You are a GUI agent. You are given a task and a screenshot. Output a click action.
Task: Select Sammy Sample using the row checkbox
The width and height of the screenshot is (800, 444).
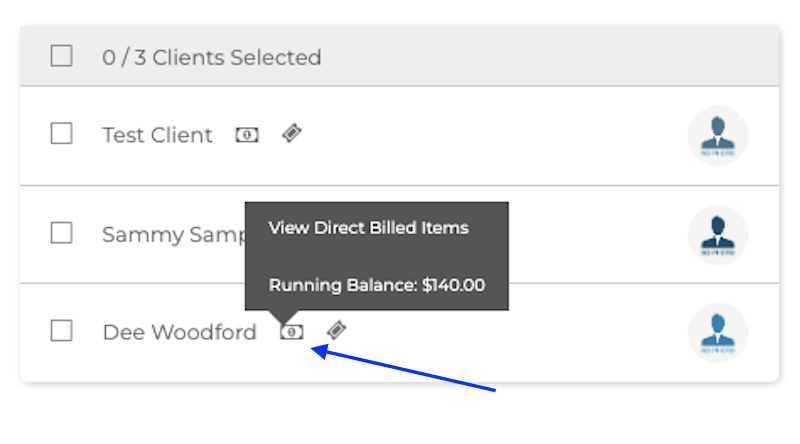point(62,233)
